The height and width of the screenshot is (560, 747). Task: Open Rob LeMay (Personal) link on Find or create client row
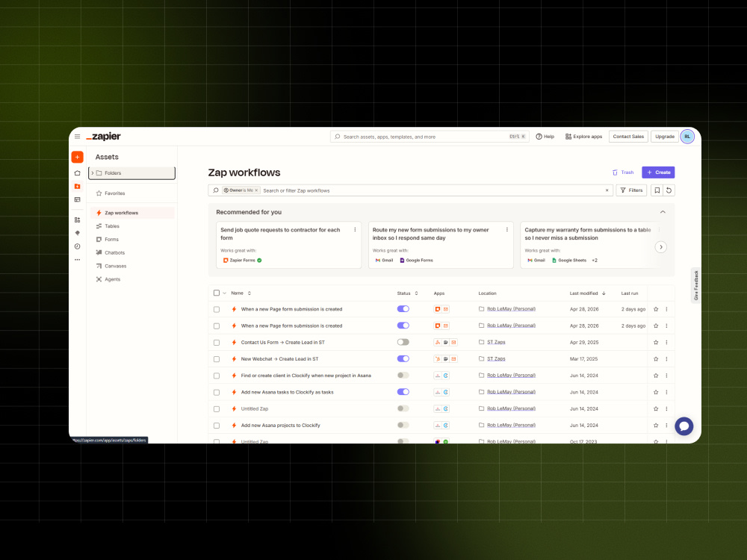click(x=511, y=376)
